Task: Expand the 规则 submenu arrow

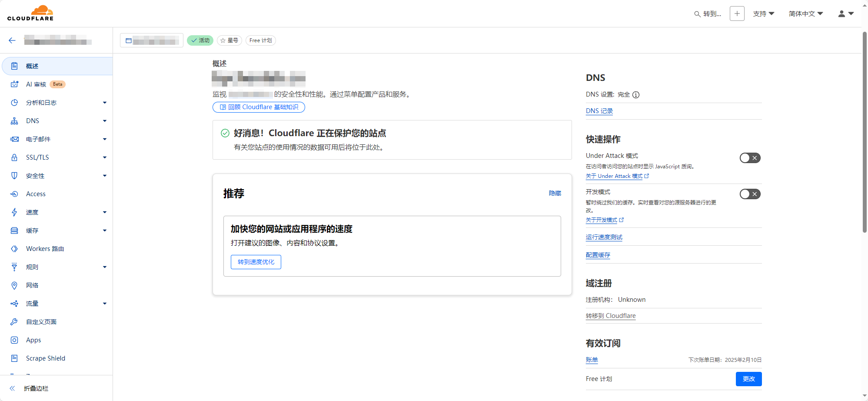Action: 105,267
